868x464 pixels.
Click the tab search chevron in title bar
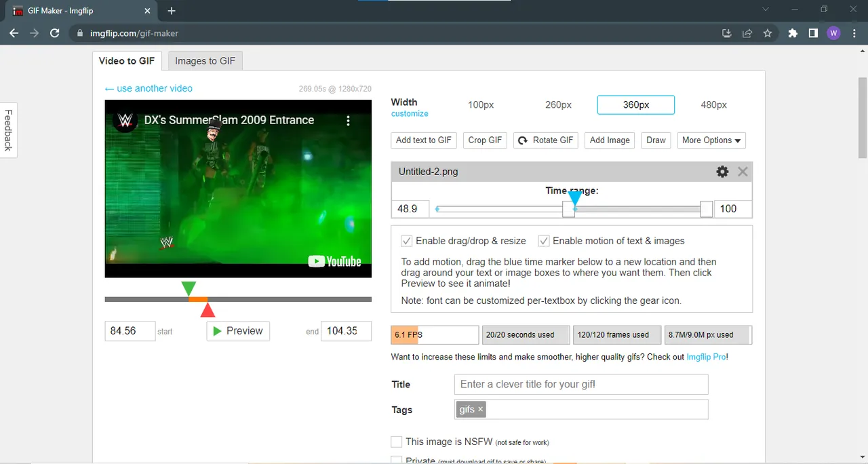click(x=766, y=9)
